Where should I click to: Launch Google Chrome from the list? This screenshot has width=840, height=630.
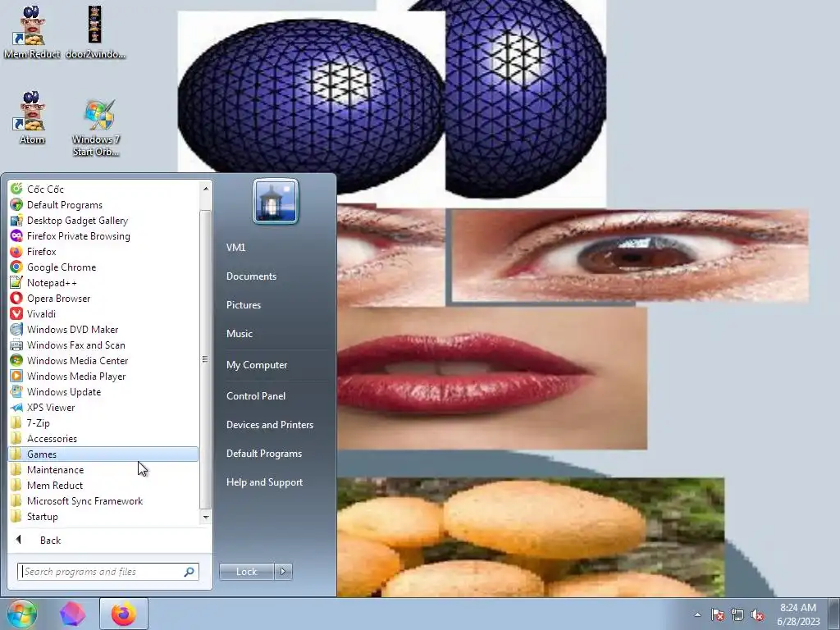tap(16, 267)
